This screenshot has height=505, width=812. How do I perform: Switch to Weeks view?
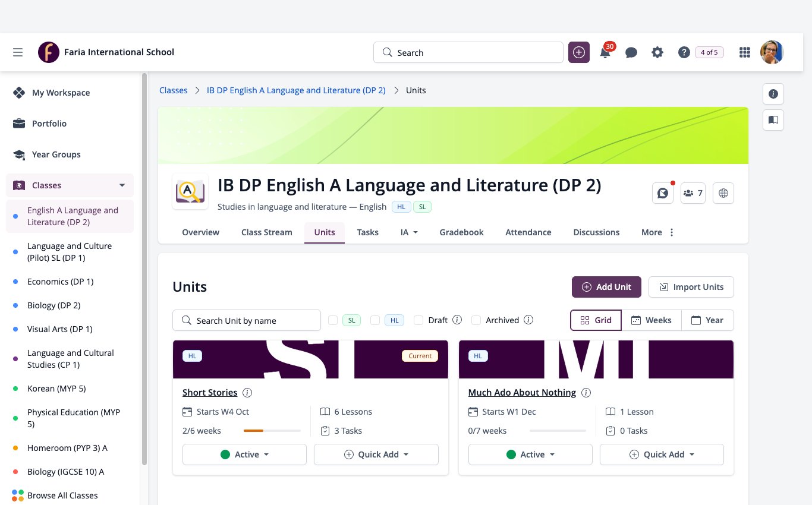click(652, 320)
